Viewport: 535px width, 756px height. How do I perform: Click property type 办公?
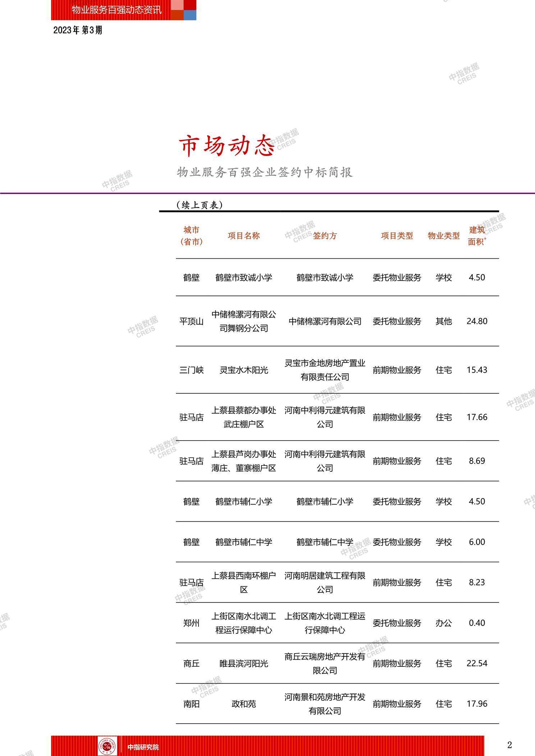444,623
